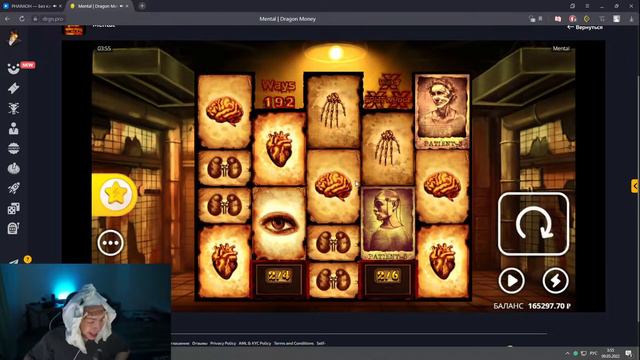Switch the РУС keyboard language indicator
Viewport: 640px width, 360px height.
[x=594, y=353]
